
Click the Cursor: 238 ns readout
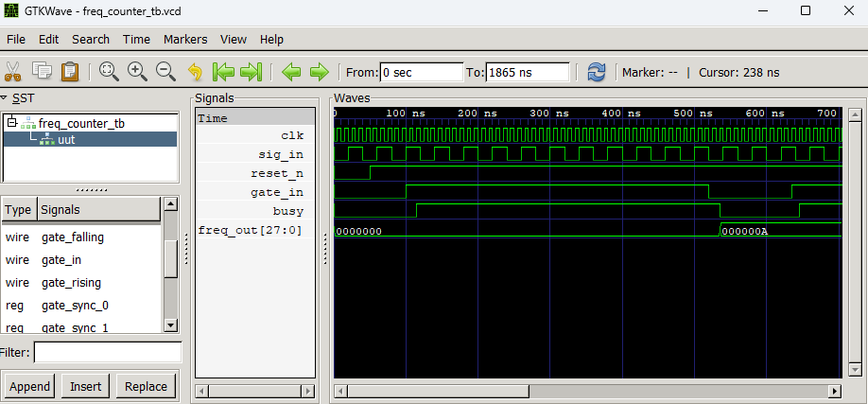pyautogui.click(x=739, y=72)
